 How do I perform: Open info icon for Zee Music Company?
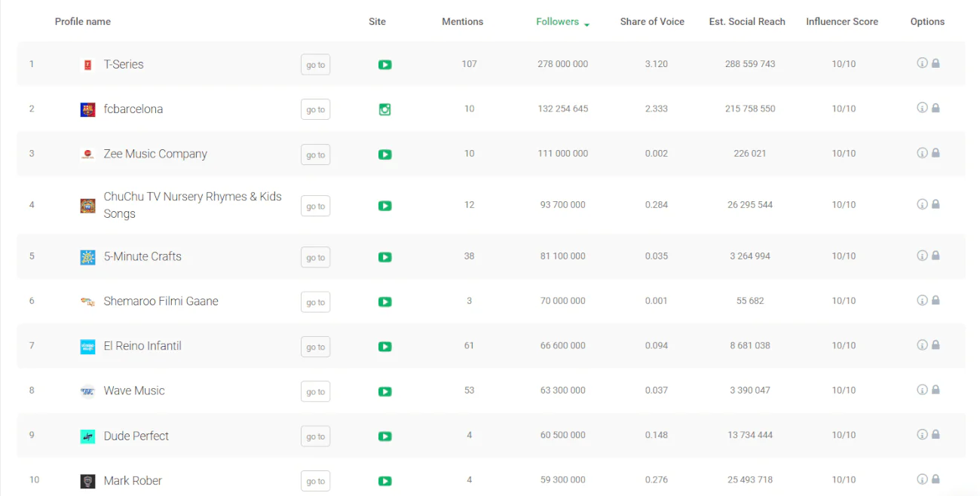[921, 153]
